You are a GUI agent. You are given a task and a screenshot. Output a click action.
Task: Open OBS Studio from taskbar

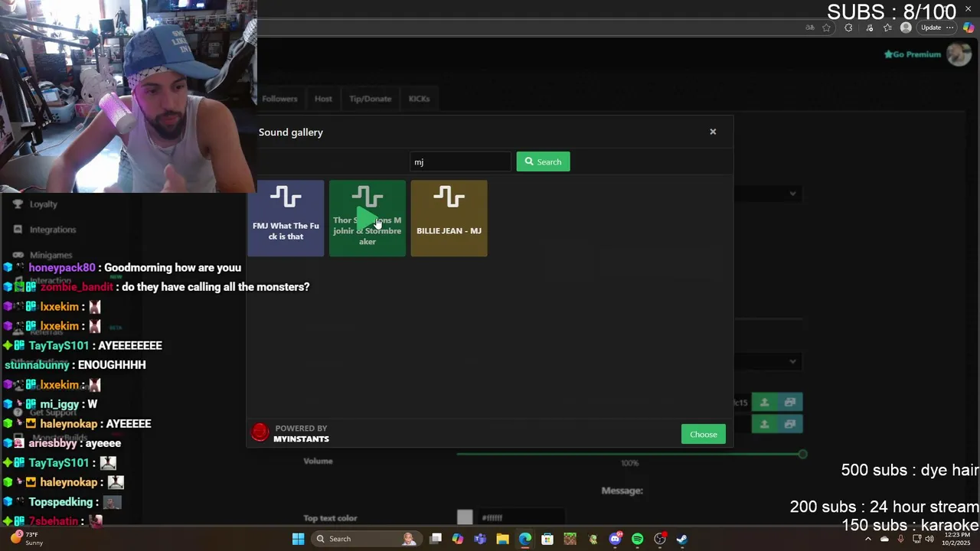[660, 539]
